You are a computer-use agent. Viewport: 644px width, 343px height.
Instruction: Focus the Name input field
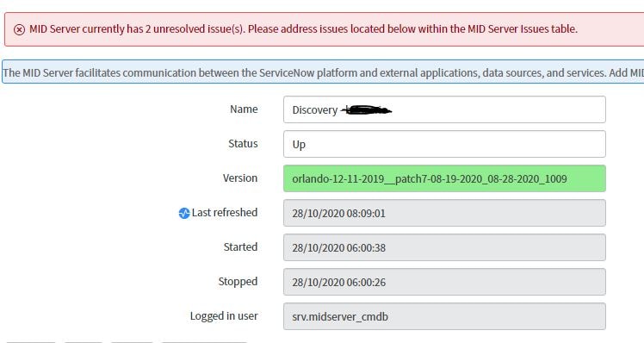[x=444, y=109]
